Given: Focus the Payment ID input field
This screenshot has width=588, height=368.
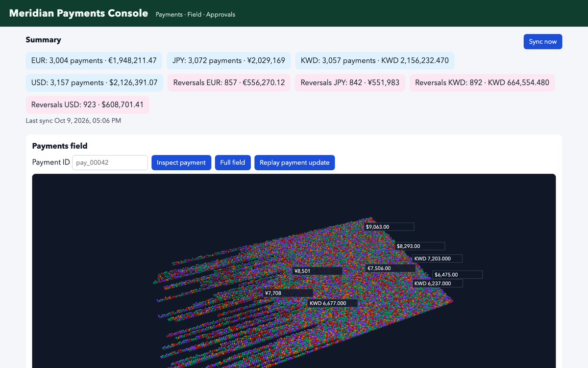Looking at the screenshot, I should 110,162.
